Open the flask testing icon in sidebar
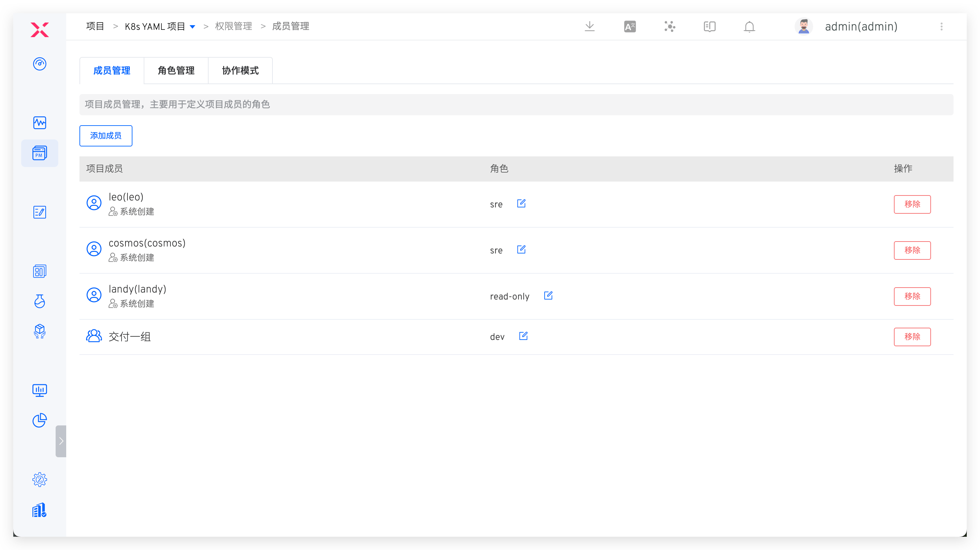The image size is (980, 550). [x=40, y=301]
